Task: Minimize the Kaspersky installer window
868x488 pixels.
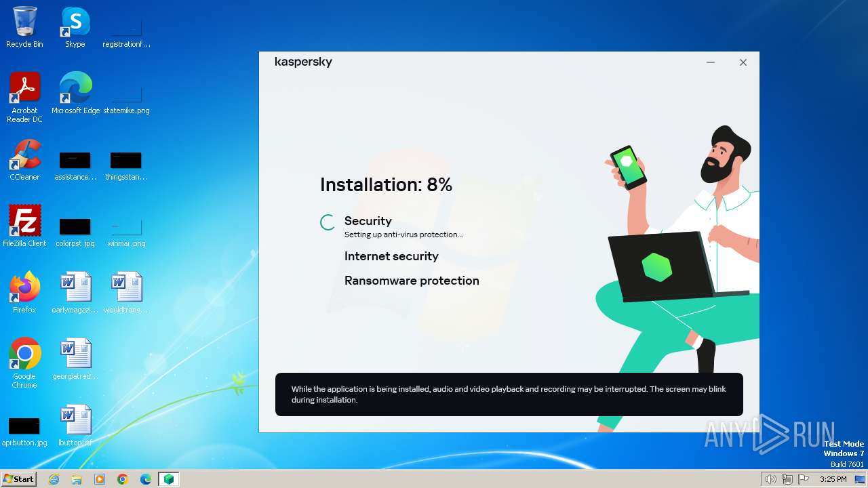Action: point(711,62)
